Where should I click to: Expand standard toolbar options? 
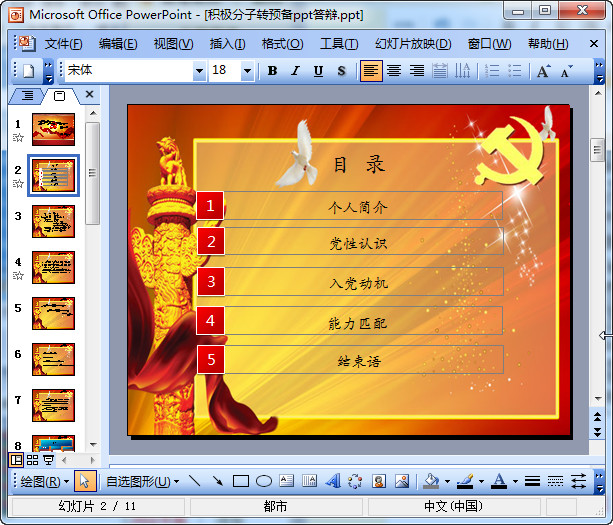pyautogui.click(x=48, y=72)
